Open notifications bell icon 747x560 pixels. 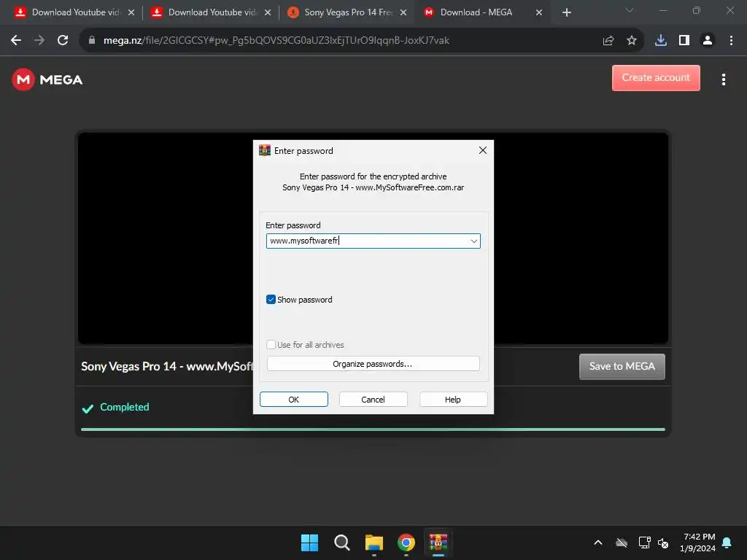tap(727, 542)
